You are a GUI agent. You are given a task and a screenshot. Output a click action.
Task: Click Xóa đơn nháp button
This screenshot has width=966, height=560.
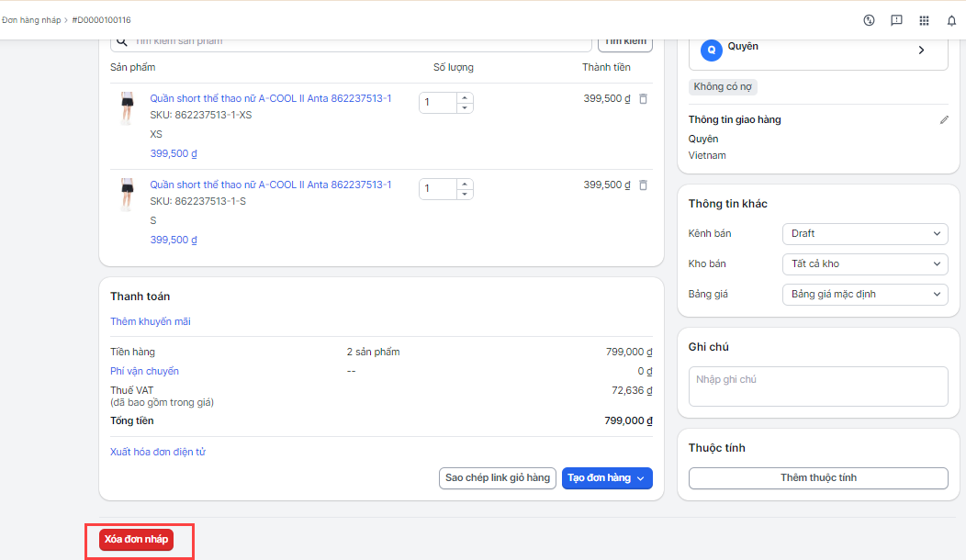[x=136, y=540]
